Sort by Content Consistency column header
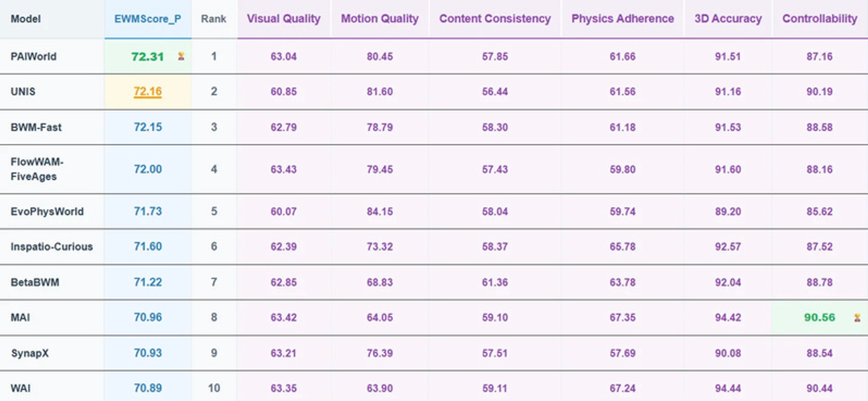Image resolution: width=868 pixels, height=401 pixels. point(495,19)
